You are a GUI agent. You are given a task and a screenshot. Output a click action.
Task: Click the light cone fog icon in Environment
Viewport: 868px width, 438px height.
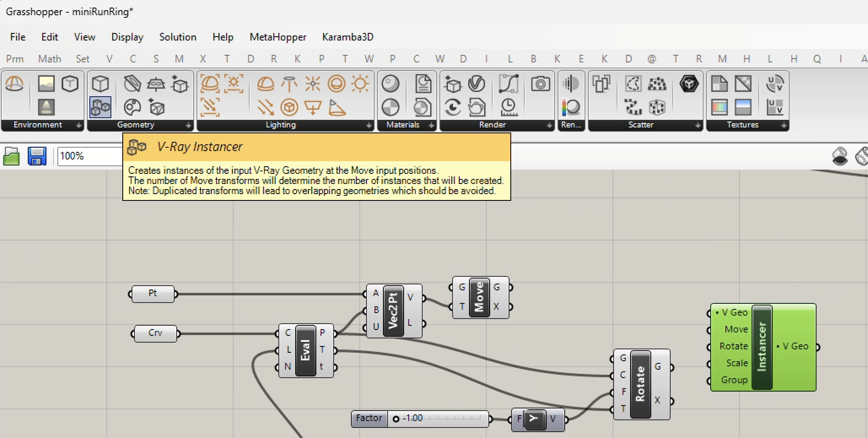coord(46,107)
